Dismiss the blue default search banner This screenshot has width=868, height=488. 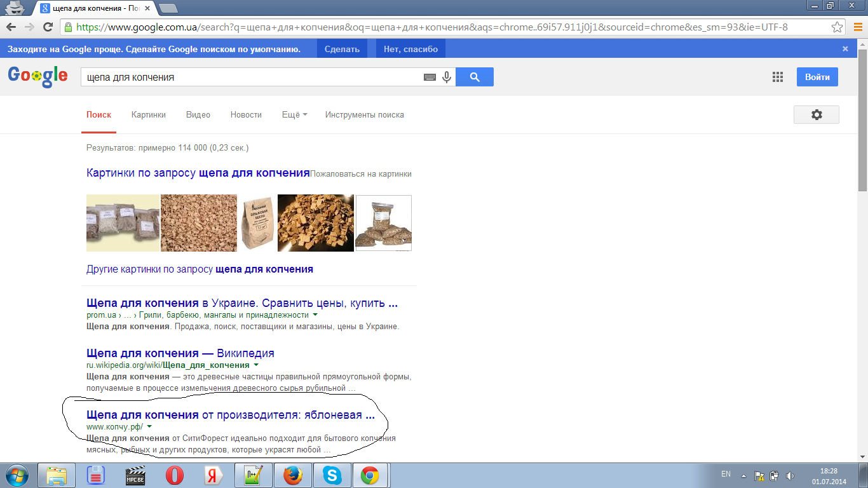[x=845, y=49]
